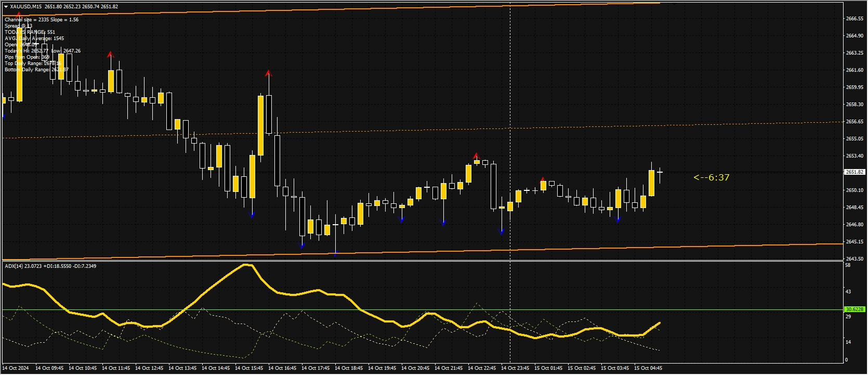Click the 2666.55 price scale label
This screenshot has height=375, width=868.
click(855, 19)
